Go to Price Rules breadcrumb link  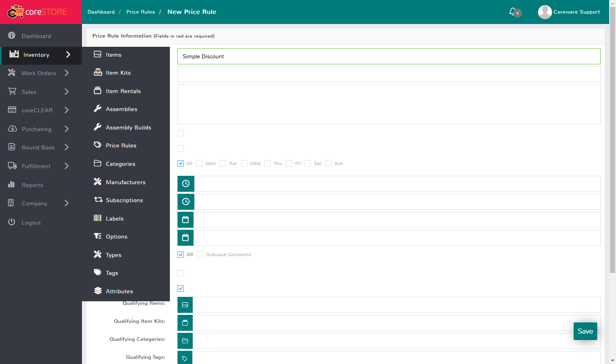[x=141, y=12]
